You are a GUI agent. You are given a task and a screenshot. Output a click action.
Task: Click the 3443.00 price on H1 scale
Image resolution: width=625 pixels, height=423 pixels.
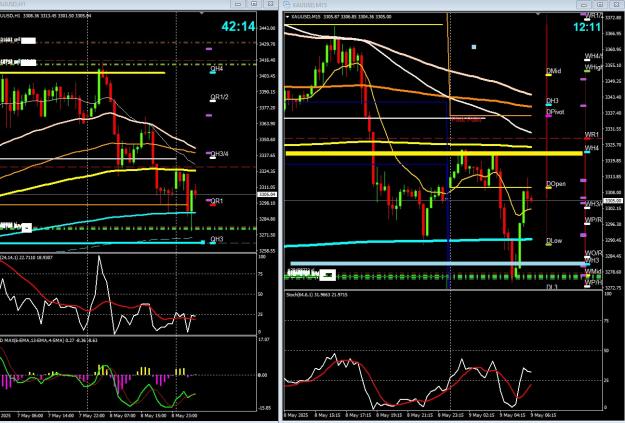267,28
